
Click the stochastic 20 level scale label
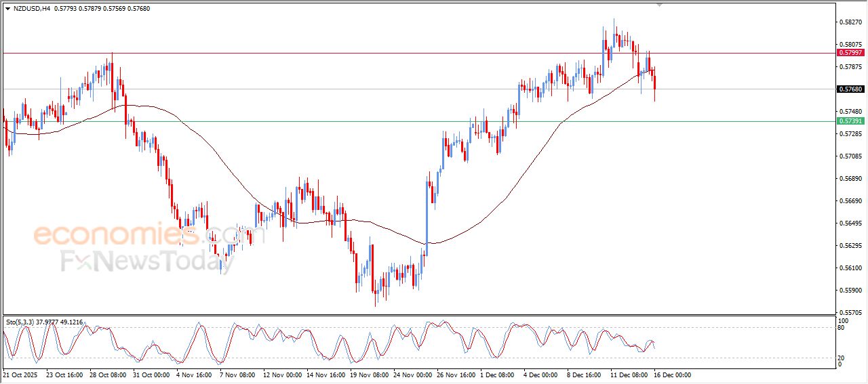[x=842, y=357]
